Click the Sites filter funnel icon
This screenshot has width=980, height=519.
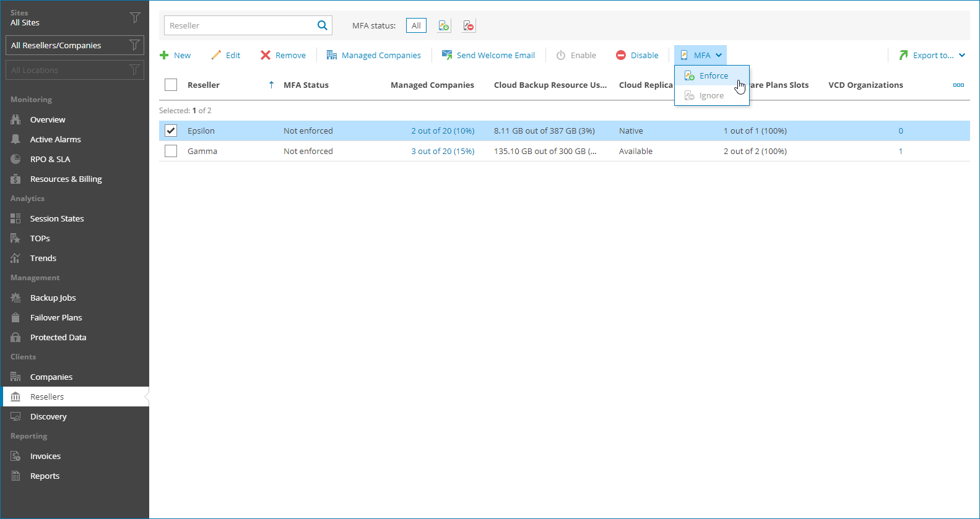tap(135, 17)
